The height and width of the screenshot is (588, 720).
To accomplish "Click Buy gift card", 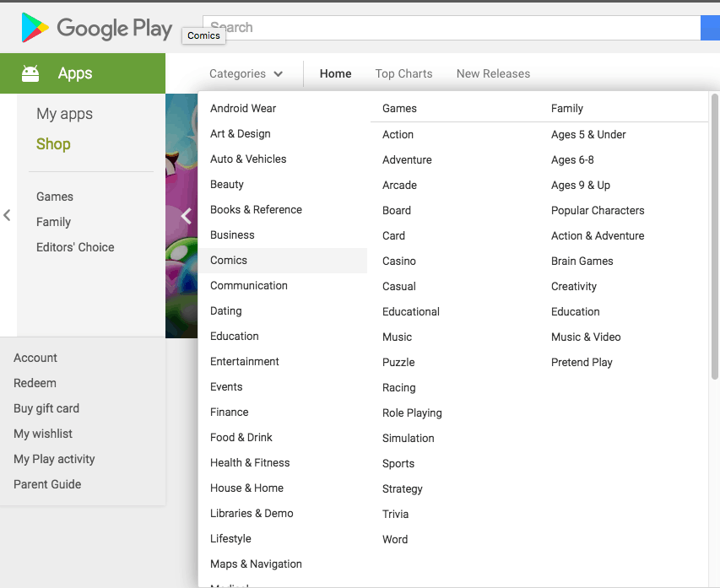I will click(46, 408).
